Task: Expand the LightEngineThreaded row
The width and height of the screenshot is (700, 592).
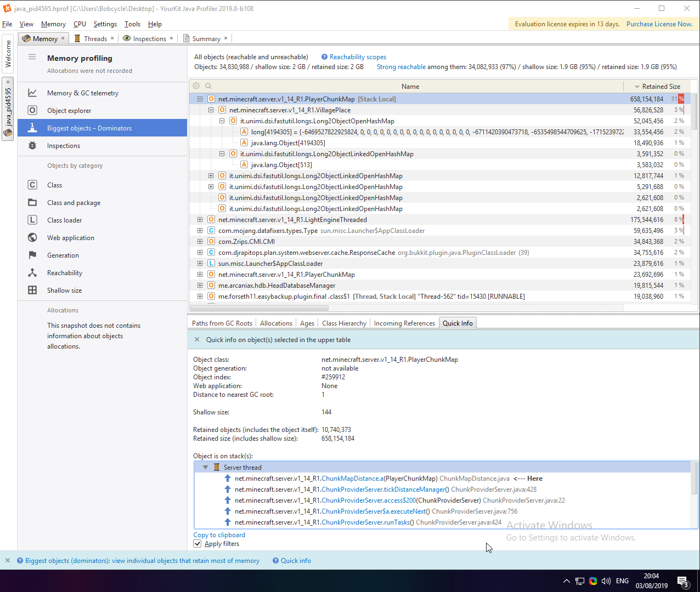Action: click(200, 220)
